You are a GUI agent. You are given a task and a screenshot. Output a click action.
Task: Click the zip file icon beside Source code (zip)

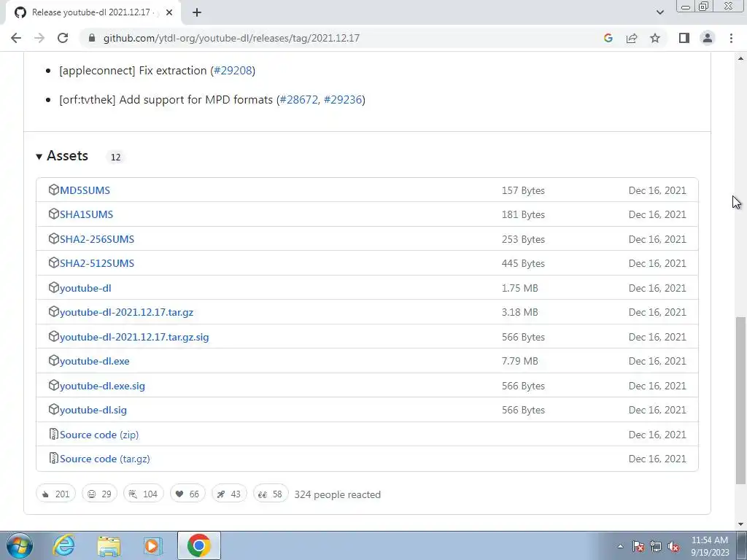(53, 434)
